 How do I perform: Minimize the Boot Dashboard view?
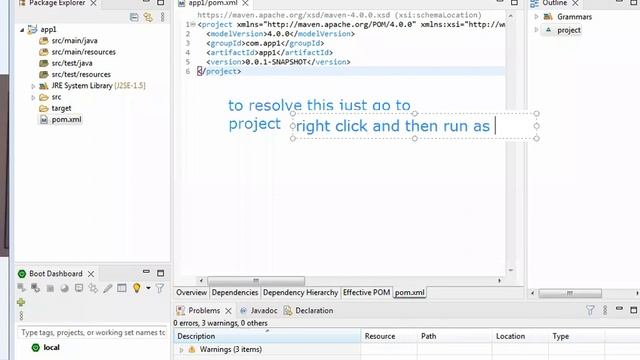click(x=146, y=272)
